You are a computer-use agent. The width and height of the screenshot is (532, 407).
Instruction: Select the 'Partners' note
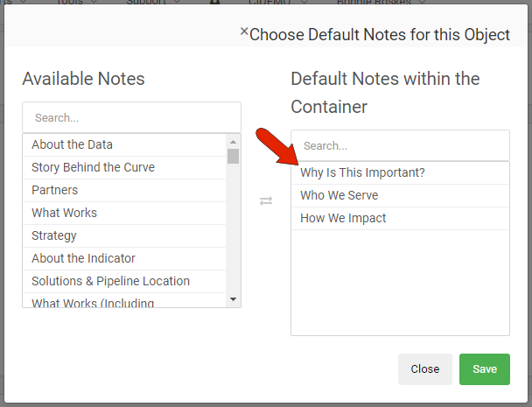click(54, 190)
